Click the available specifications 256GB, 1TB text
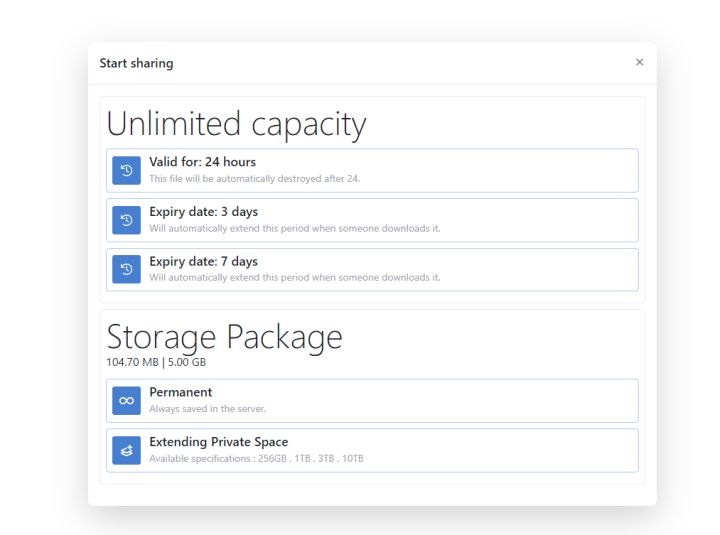This screenshot has width=720, height=535. [256, 459]
